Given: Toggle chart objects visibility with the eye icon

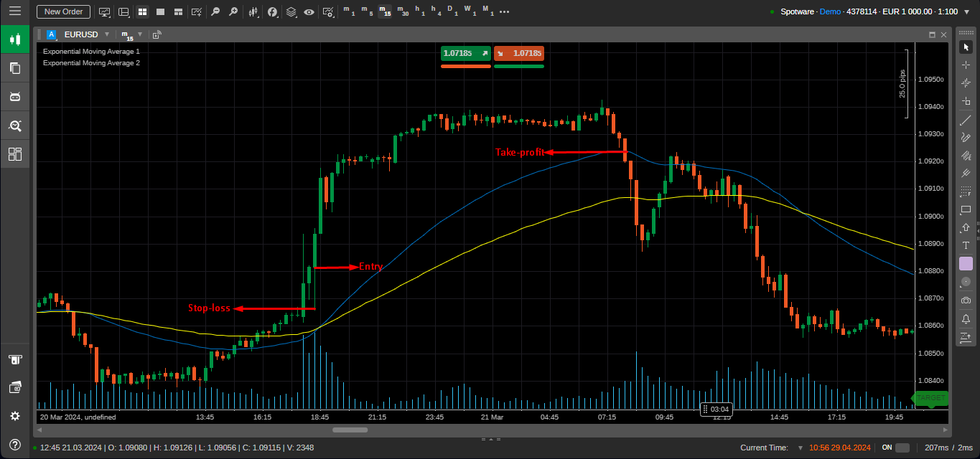Looking at the screenshot, I should [x=309, y=11].
